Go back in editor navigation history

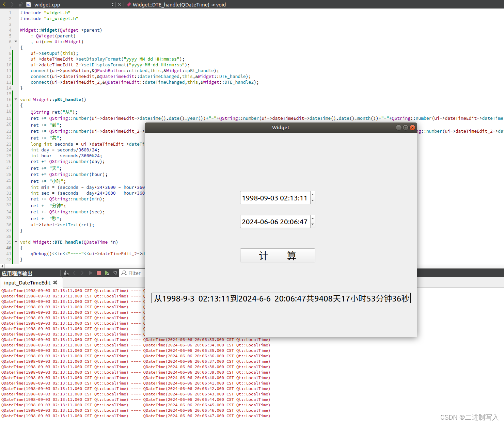tap(4, 4)
